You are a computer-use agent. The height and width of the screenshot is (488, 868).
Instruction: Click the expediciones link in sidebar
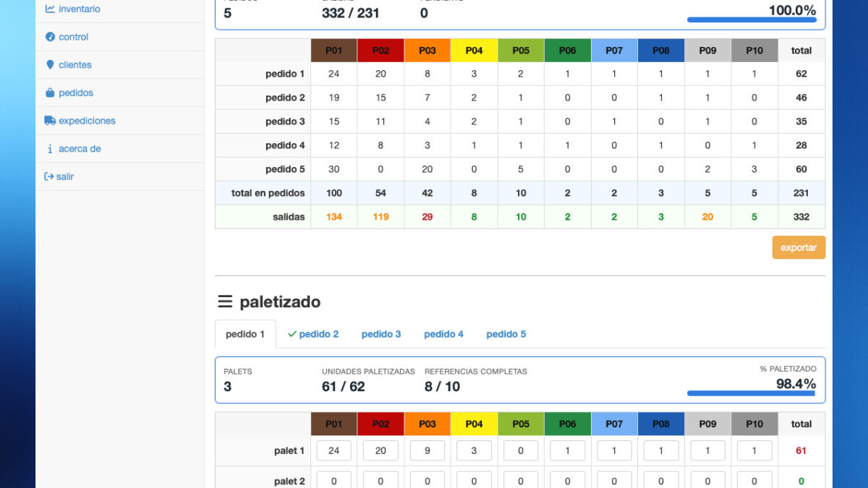(87, 121)
